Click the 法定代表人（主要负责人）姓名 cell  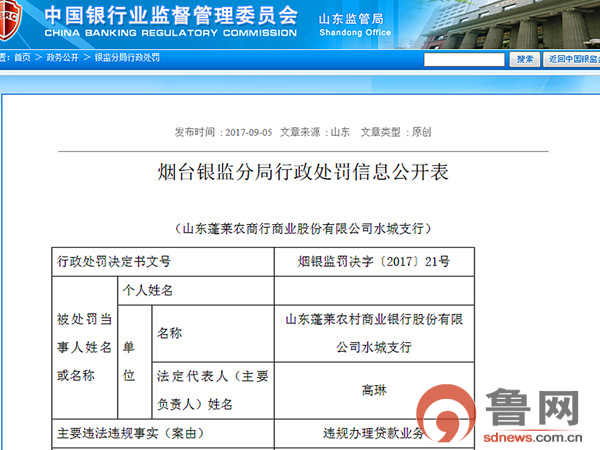tap(213, 390)
